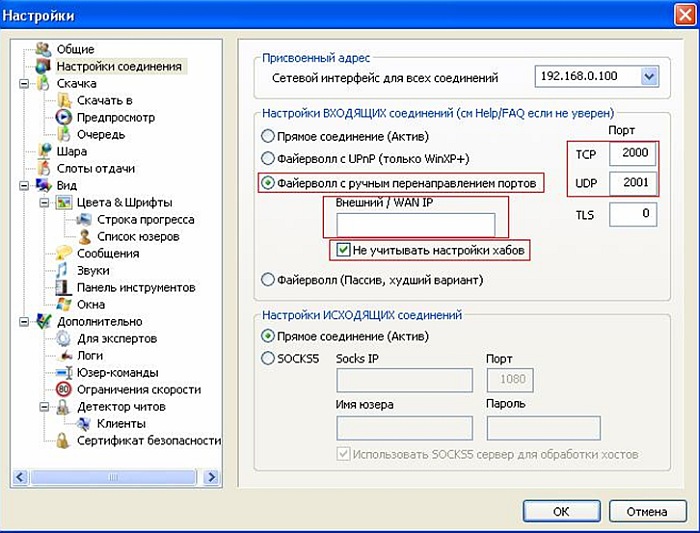Open network interface dropdown showing 192.168.0.100
This screenshot has width=700, height=533.
[649, 76]
